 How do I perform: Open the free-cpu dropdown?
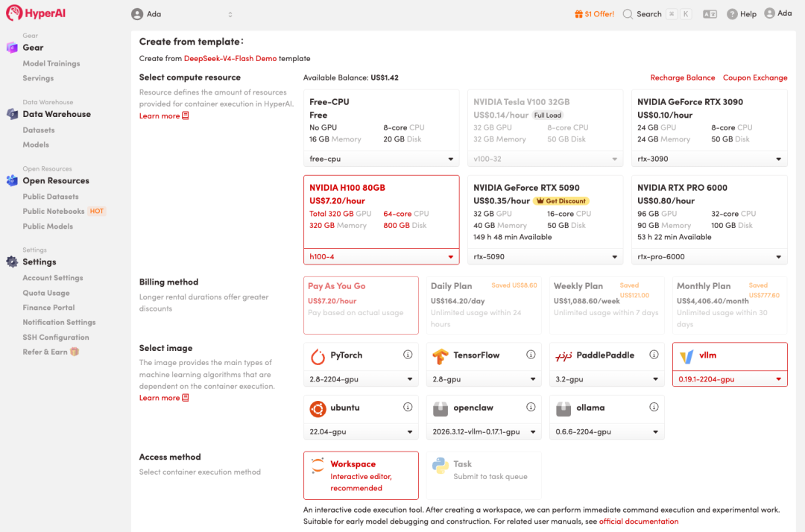(x=381, y=159)
